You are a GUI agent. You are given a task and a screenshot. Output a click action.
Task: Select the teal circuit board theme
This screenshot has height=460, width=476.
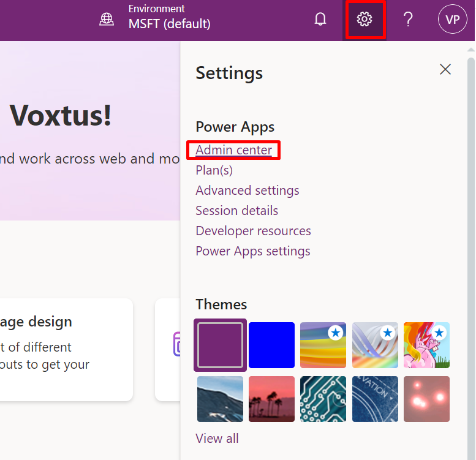[323, 399]
